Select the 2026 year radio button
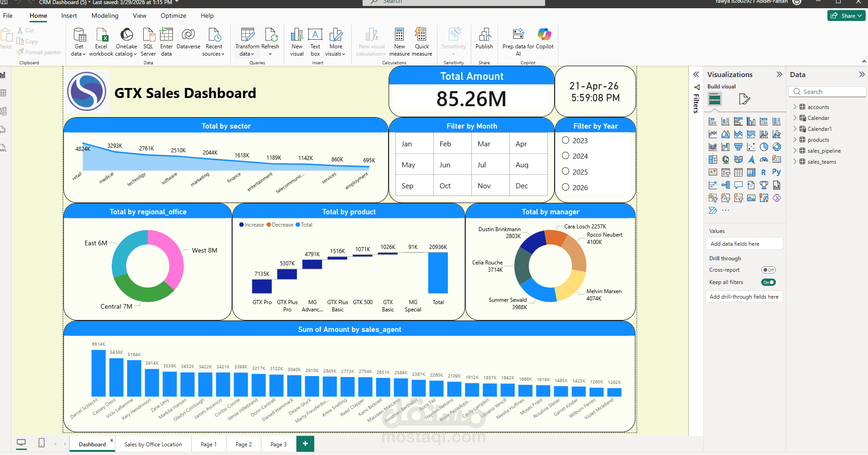This screenshot has width=868, height=455. tap(566, 187)
